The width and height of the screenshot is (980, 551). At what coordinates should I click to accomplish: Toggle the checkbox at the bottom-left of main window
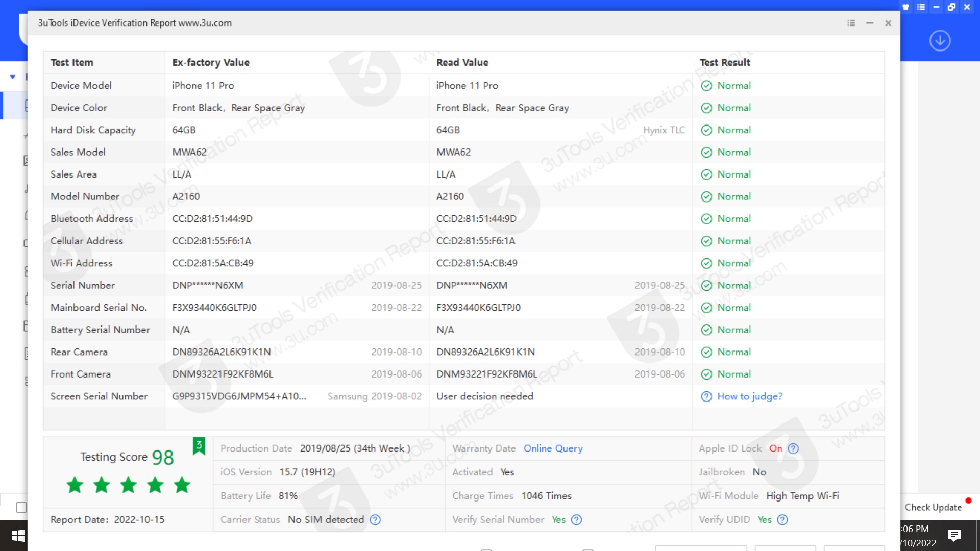pyautogui.click(x=21, y=507)
